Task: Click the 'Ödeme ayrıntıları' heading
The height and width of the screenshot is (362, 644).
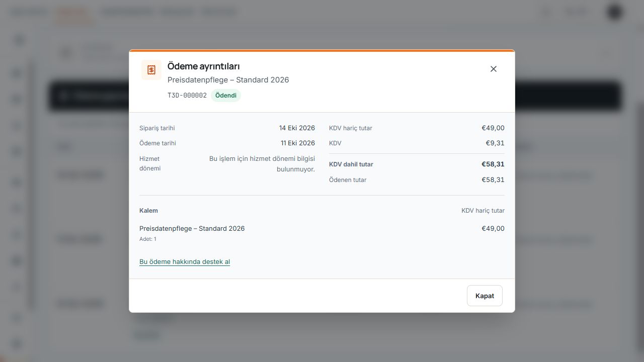Action: click(x=204, y=66)
